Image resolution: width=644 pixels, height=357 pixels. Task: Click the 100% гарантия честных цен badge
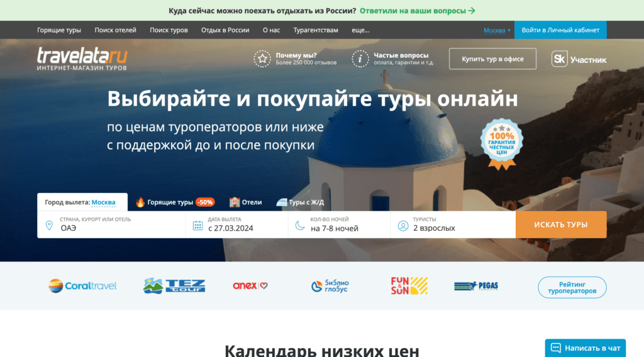click(501, 144)
